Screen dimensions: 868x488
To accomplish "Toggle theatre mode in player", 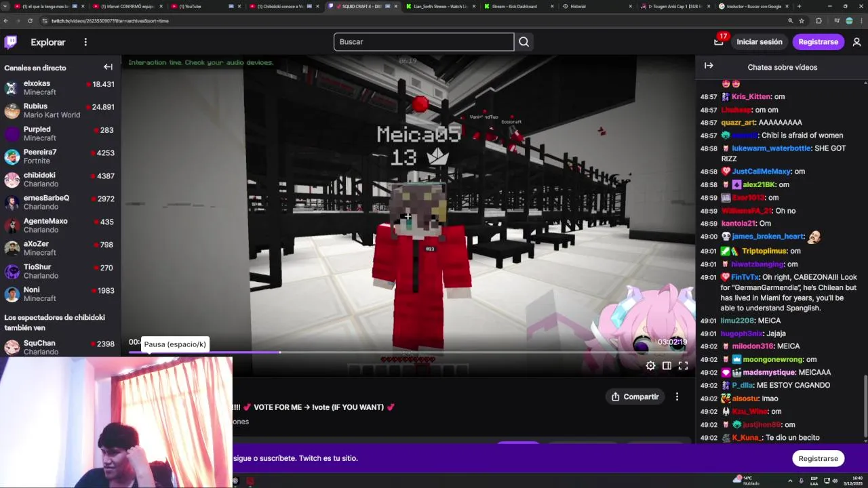I will click(667, 366).
